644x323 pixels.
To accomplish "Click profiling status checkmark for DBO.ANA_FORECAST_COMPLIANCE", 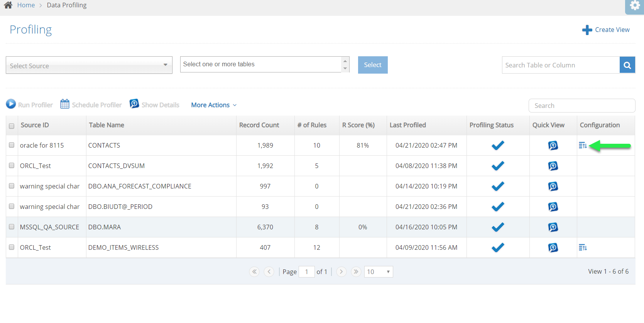I will (x=498, y=186).
